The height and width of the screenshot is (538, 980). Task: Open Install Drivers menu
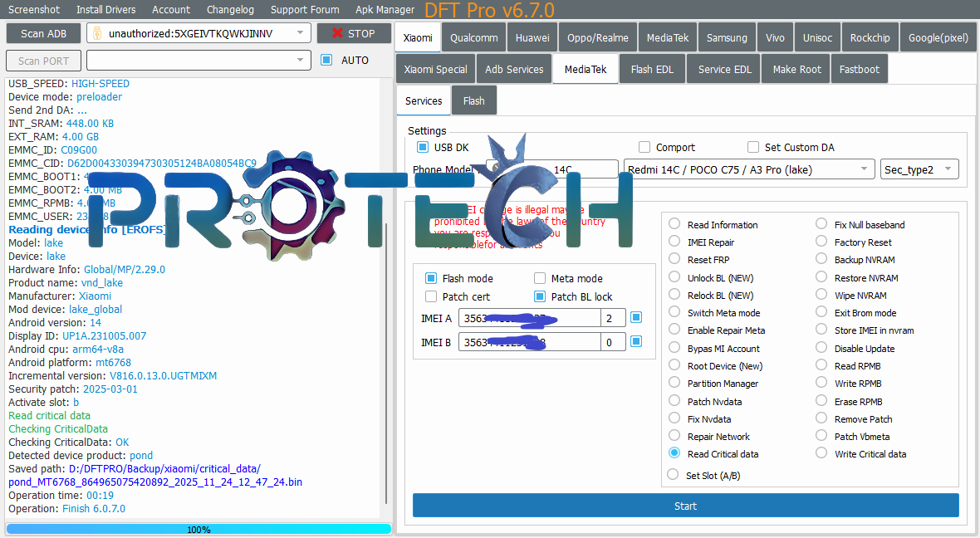point(105,9)
